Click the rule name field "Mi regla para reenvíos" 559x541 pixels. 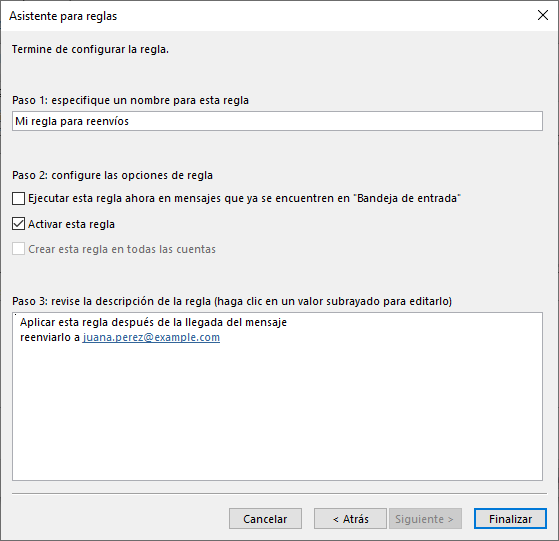[277, 121]
